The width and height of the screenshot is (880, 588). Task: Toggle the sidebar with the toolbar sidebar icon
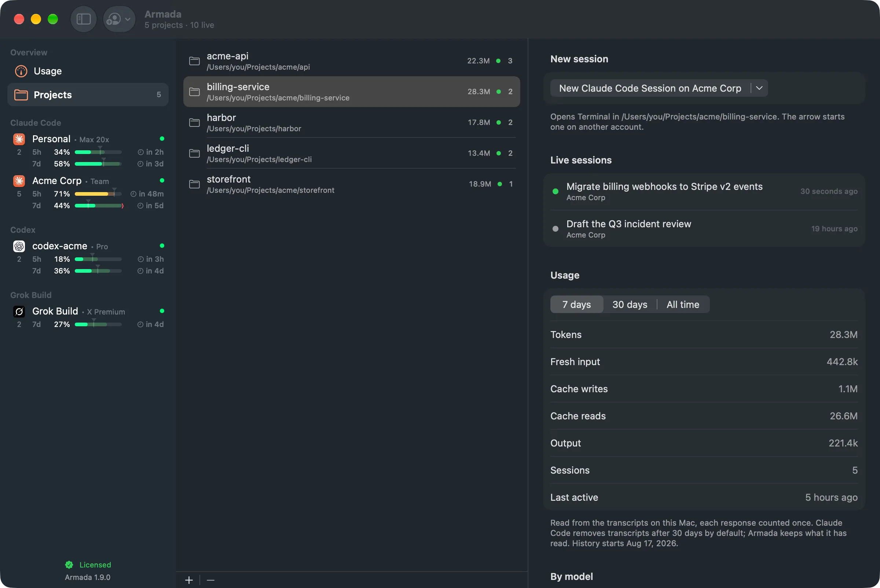click(83, 19)
